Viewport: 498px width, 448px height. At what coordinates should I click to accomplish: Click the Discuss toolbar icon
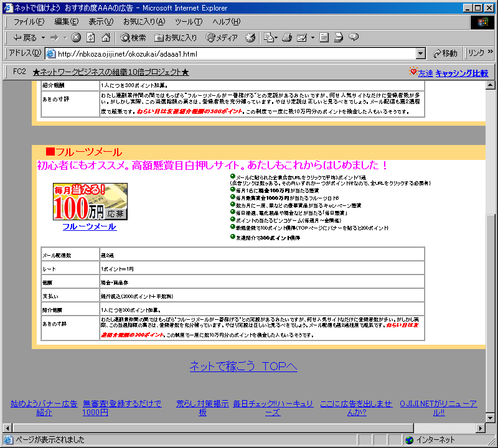(x=324, y=38)
